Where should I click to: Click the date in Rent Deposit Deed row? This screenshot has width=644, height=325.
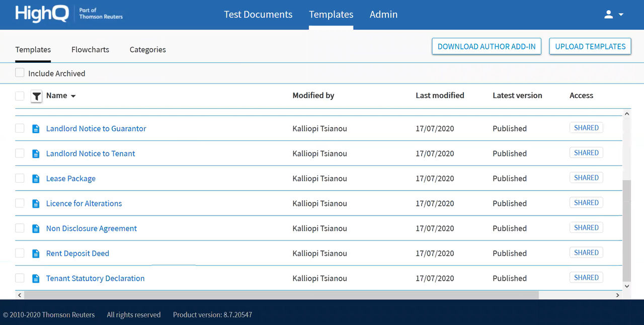[x=435, y=254]
